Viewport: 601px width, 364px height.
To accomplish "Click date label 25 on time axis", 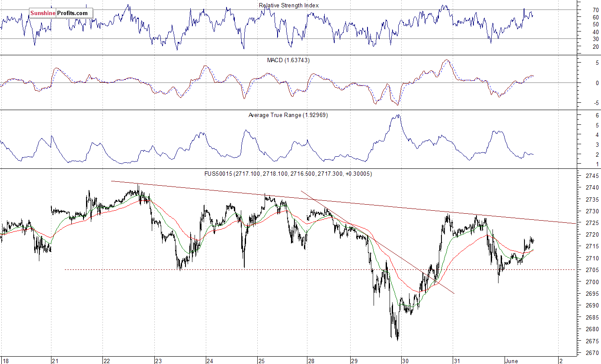I will pyautogui.click(x=261, y=361).
